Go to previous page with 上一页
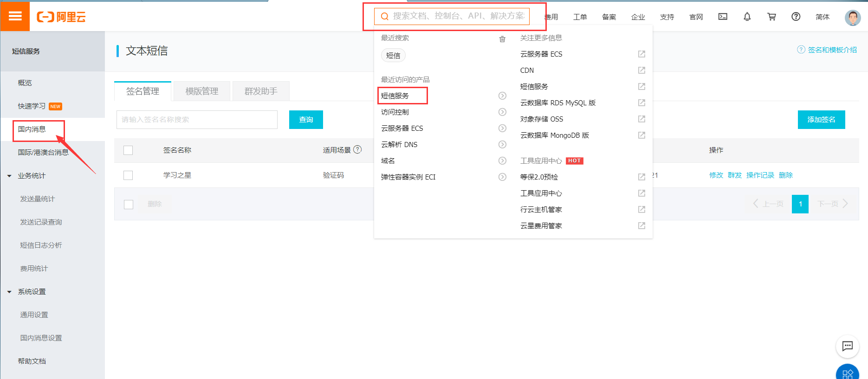Image resolution: width=868 pixels, height=379 pixels. tap(768, 204)
